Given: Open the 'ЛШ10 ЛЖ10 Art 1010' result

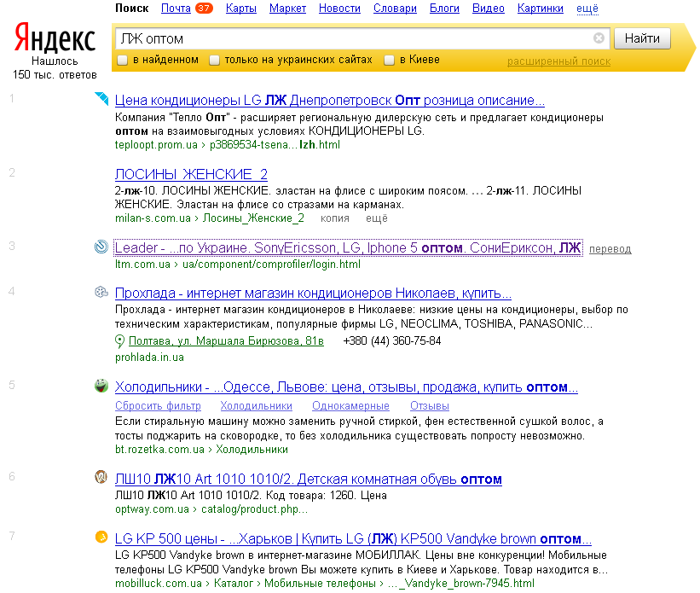Looking at the screenshot, I should 309,479.
